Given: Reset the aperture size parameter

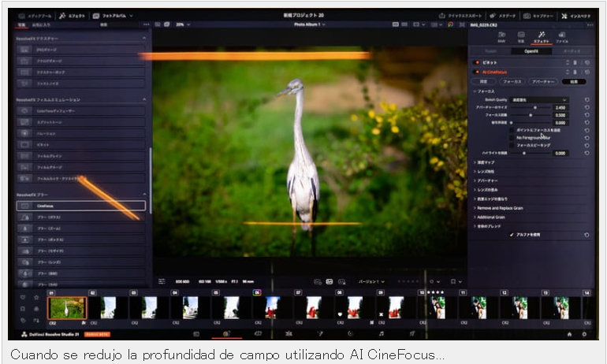Looking at the screenshot, I should pos(587,107).
